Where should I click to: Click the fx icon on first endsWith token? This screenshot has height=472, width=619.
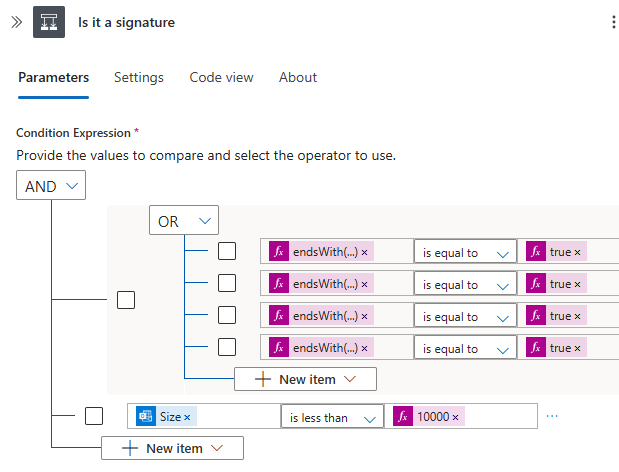click(279, 252)
